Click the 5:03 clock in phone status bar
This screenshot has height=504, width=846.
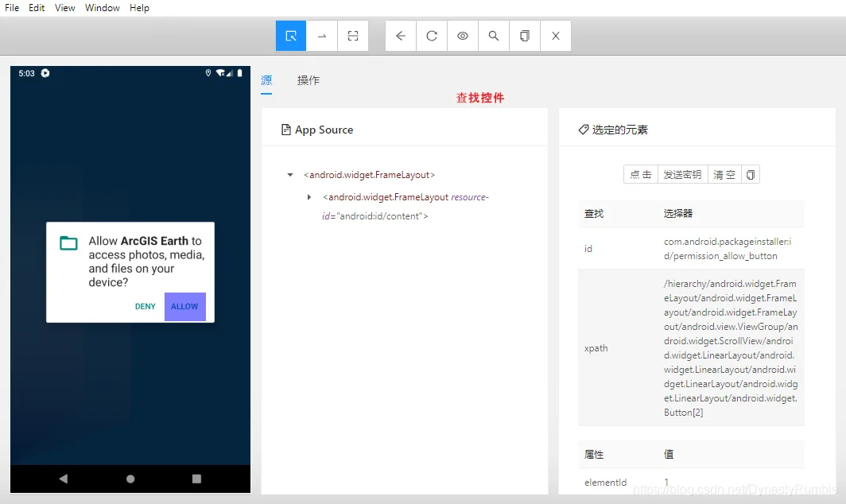point(26,73)
